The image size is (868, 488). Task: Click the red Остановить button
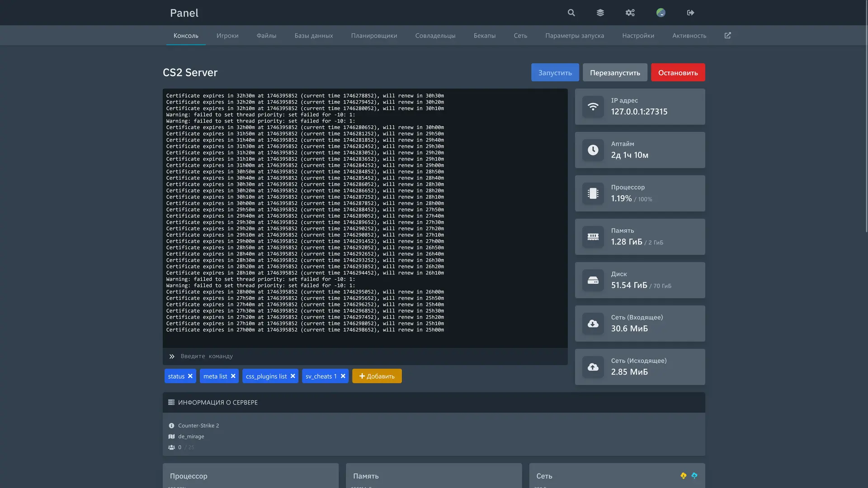coord(678,72)
